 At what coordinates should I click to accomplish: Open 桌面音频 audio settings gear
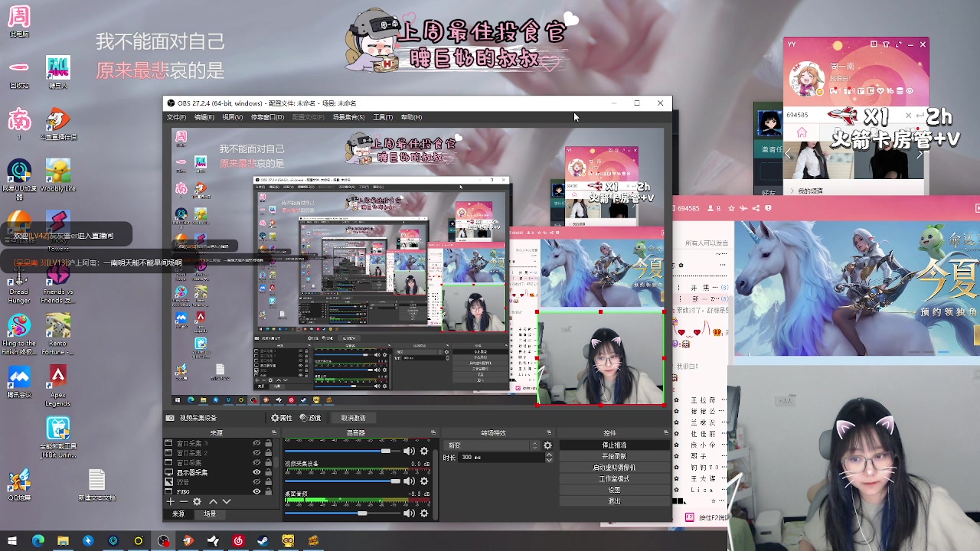tap(424, 513)
